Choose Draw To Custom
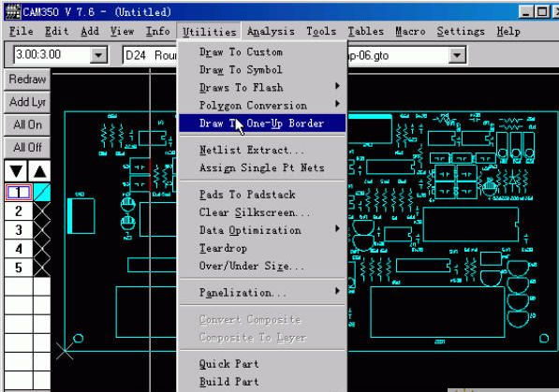This screenshot has width=559, height=392. (x=262, y=52)
